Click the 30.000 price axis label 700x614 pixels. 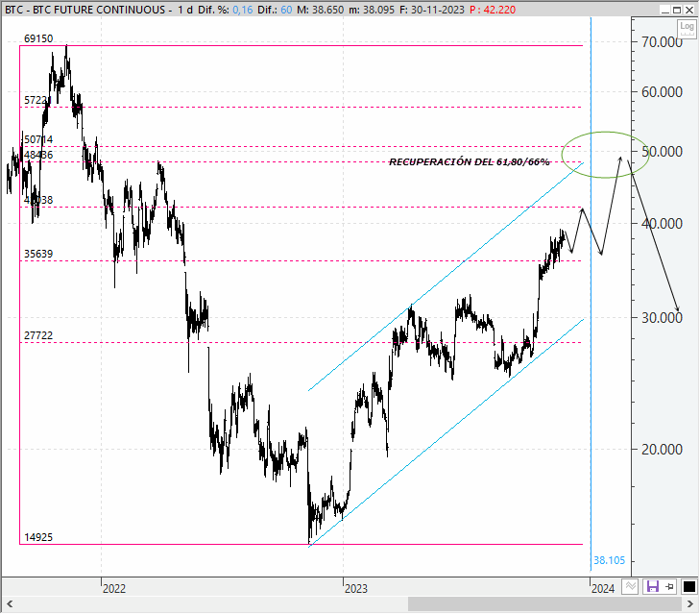click(662, 318)
